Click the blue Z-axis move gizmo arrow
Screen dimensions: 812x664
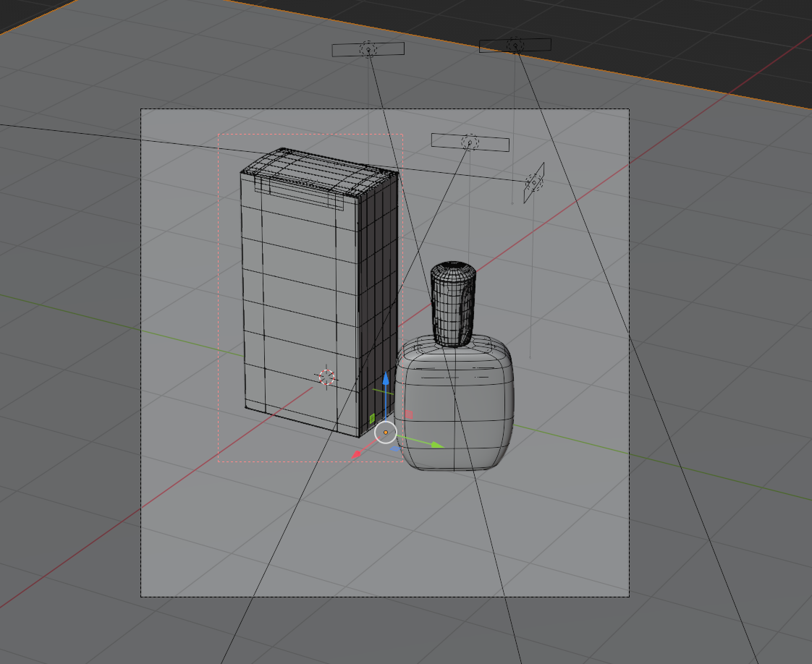386,379
